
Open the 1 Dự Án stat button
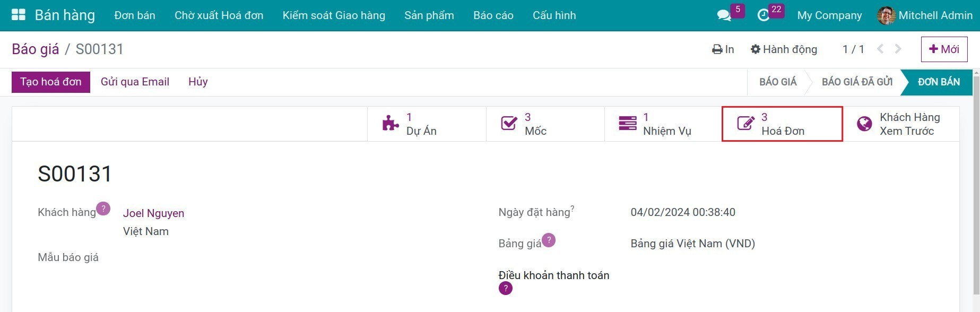427,124
